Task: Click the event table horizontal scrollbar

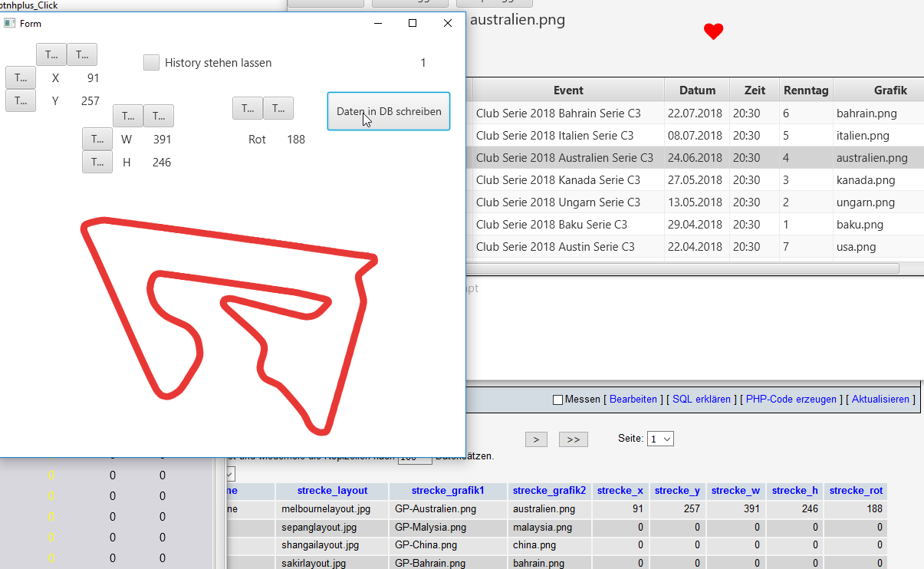Action: [682, 268]
